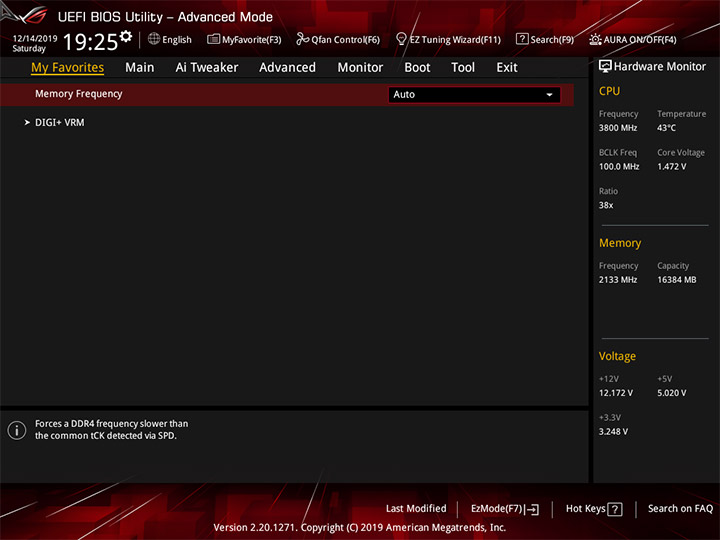Click the Hot Keys question mark icon
Image resolution: width=720 pixels, height=540 pixels.
pos(615,509)
